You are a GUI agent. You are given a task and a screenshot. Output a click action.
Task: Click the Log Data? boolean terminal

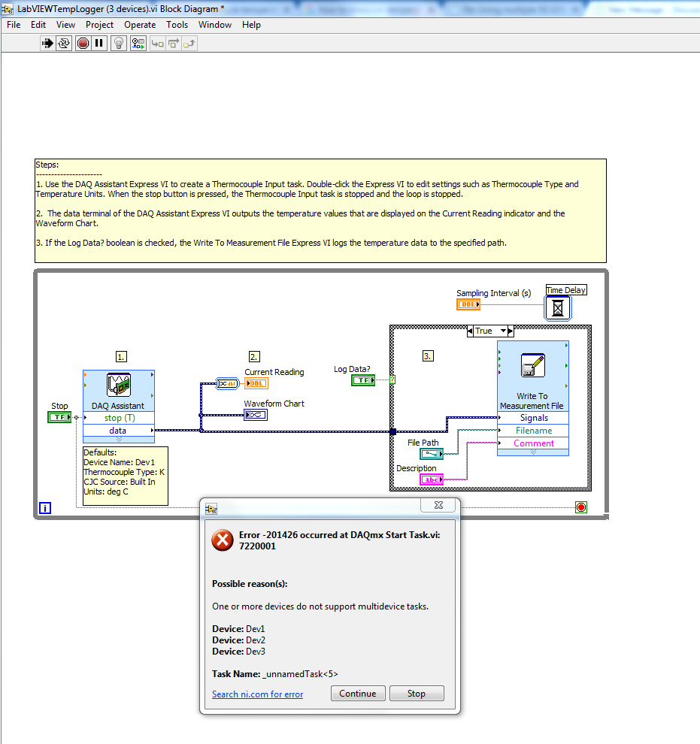pyautogui.click(x=363, y=380)
